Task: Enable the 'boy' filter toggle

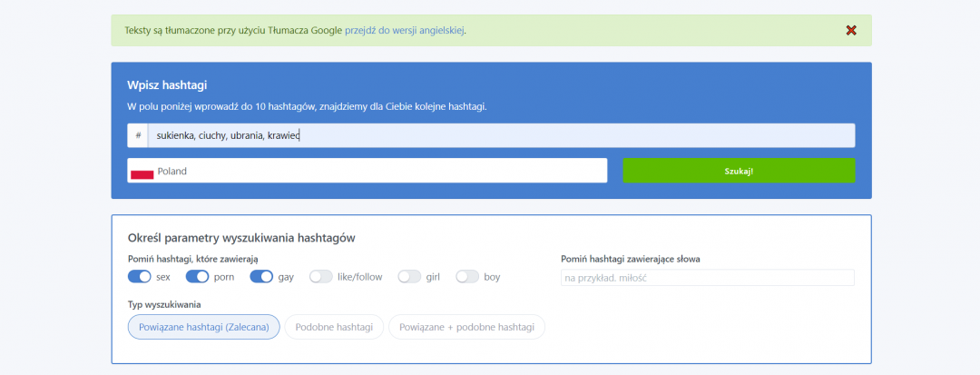Action: point(467,277)
